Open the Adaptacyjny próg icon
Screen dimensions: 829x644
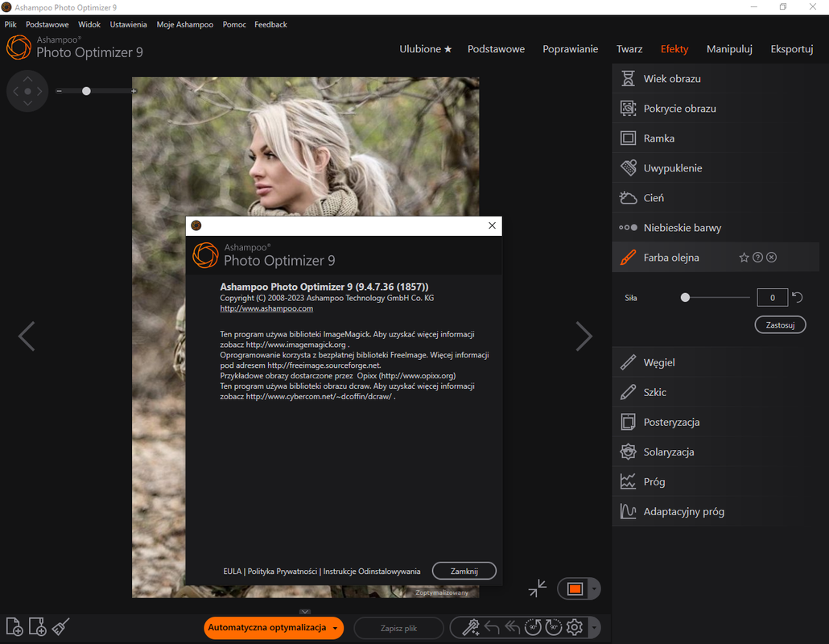tap(628, 511)
